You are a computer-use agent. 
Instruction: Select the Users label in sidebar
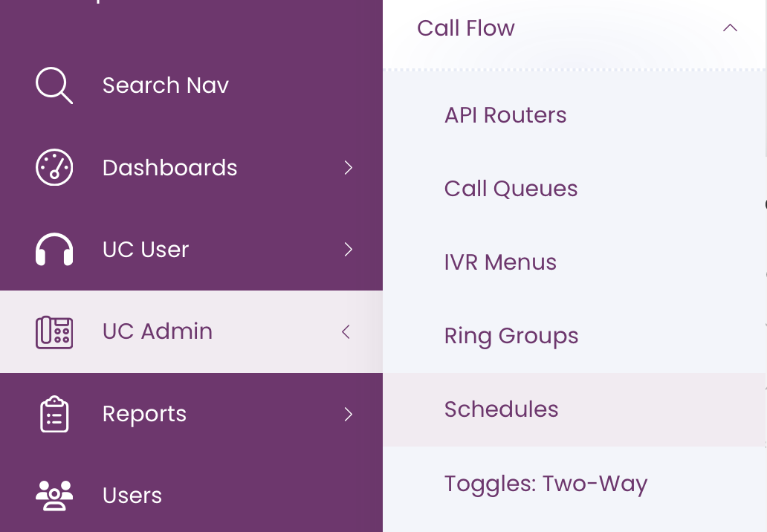pos(132,496)
